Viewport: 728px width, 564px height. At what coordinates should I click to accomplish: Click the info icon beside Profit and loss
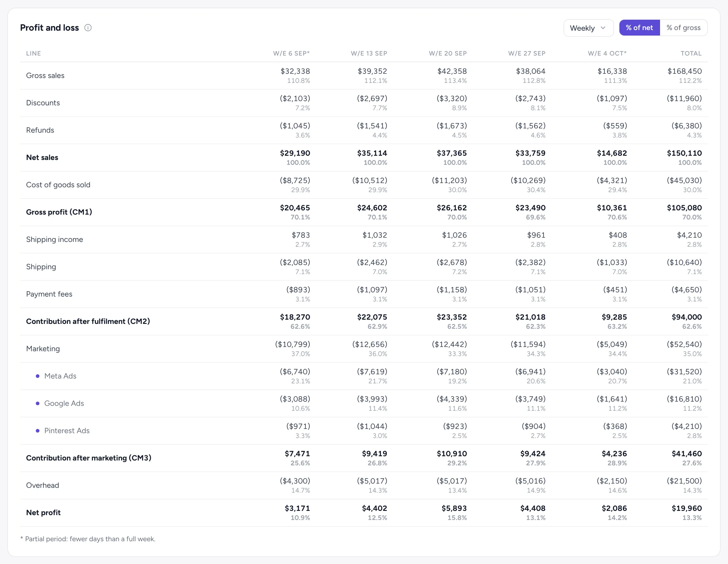click(x=88, y=28)
